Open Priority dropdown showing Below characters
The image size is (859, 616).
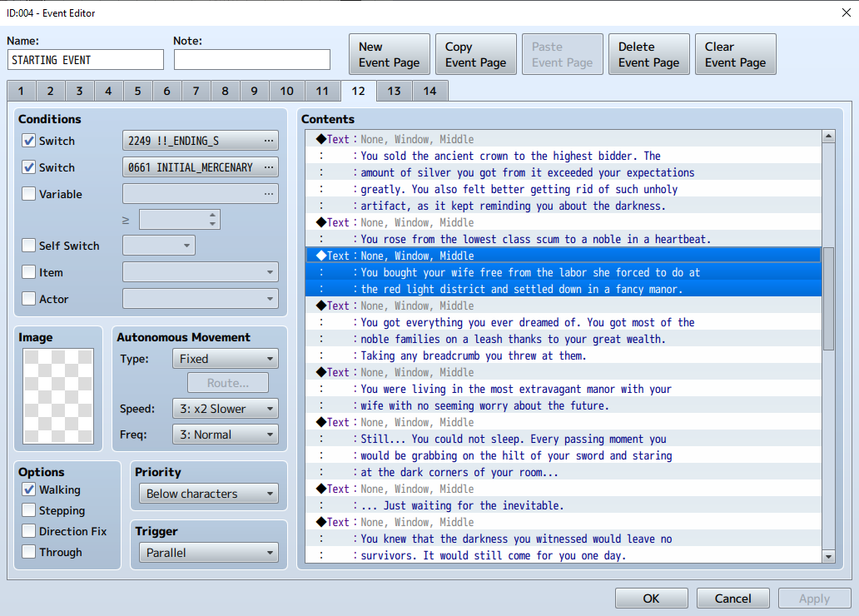209,494
